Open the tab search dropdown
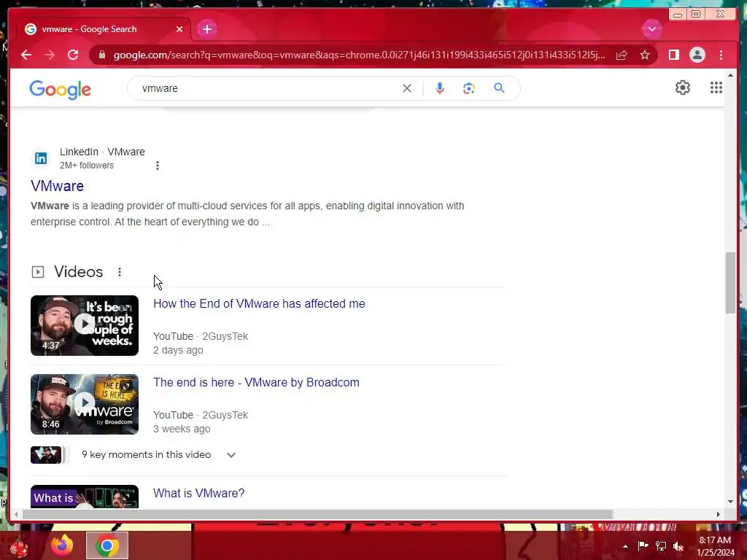 coord(651,29)
